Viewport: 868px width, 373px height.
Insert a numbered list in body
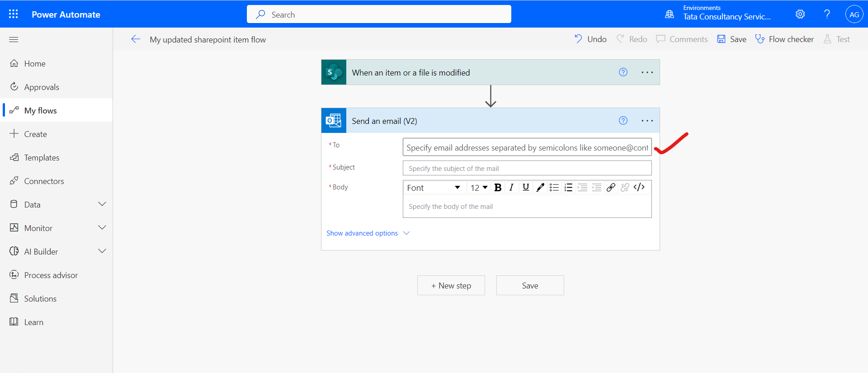pos(568,188)
